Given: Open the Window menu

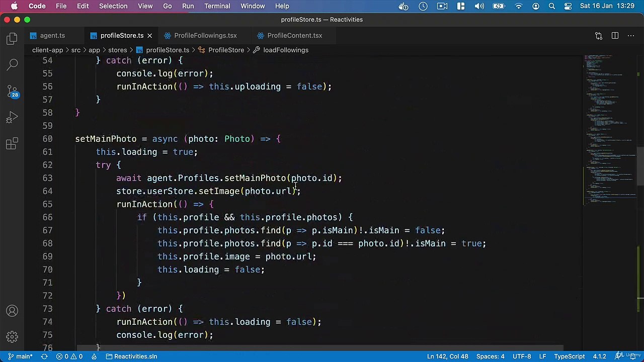Looking at the screenshot, I should click(x=253, y=6).
